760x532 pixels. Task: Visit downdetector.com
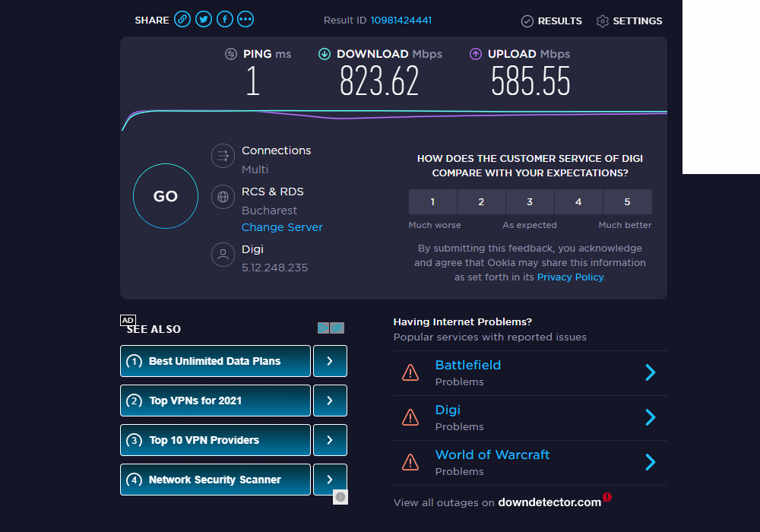click(549, 502)
